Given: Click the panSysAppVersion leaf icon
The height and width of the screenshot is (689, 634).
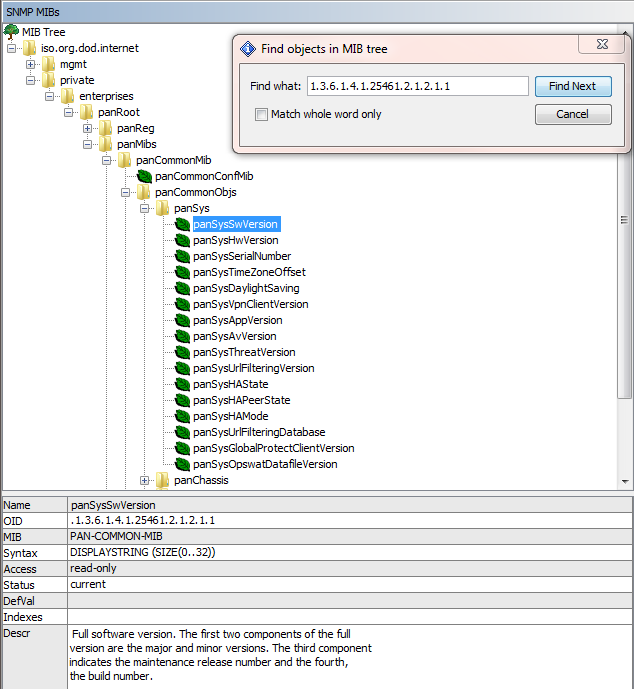Looking at the screenshot, I should click(182, 320).
